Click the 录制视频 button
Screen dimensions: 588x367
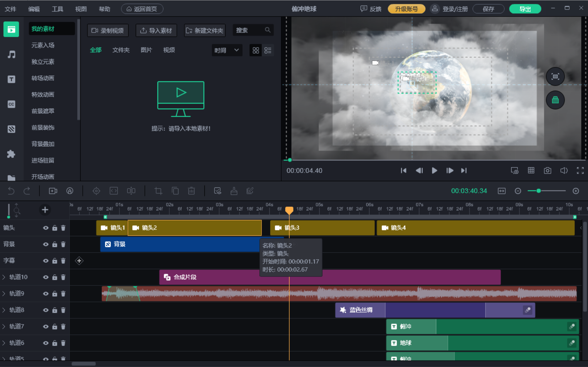tap(108, 31)
